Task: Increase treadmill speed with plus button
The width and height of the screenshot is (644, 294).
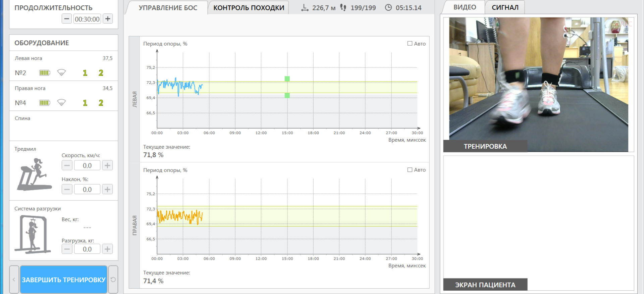Action: [x=107, y=165]
